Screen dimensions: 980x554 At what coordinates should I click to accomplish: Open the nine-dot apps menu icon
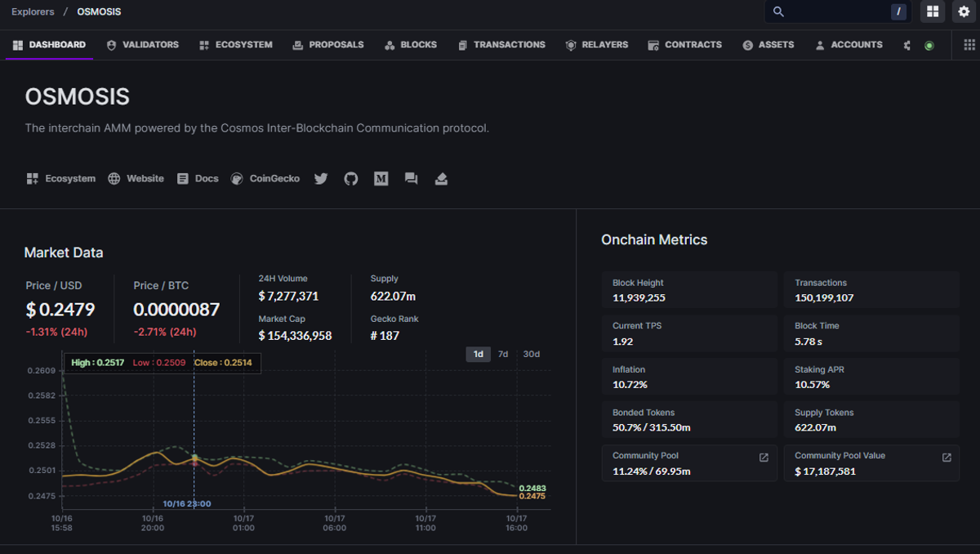pyautogui.click(x=968, y=45)
